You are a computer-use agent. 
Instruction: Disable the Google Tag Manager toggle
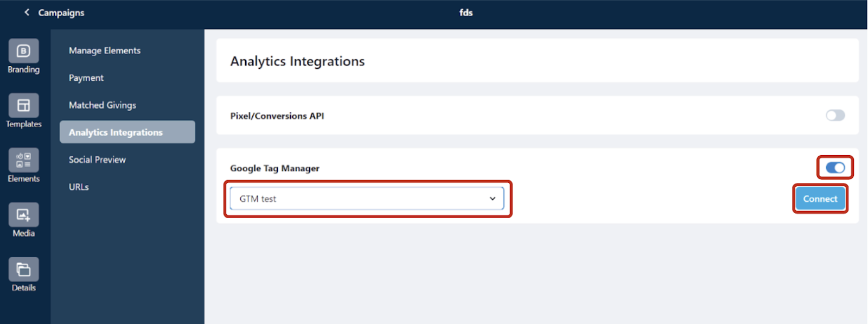point(835,168)
